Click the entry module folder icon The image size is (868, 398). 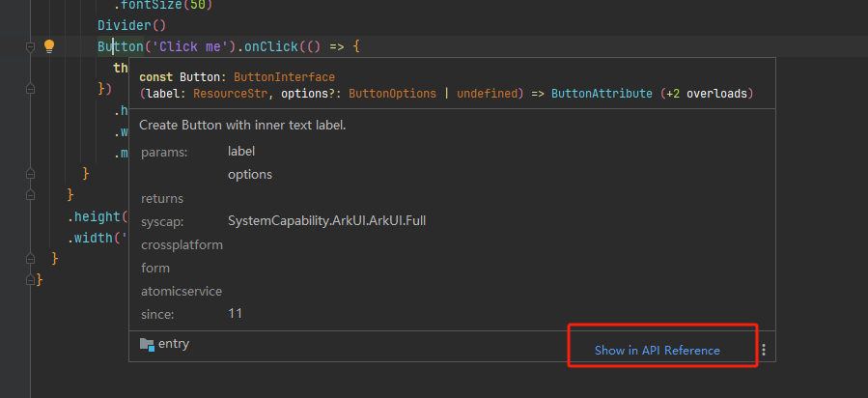(x=147, y=344)
